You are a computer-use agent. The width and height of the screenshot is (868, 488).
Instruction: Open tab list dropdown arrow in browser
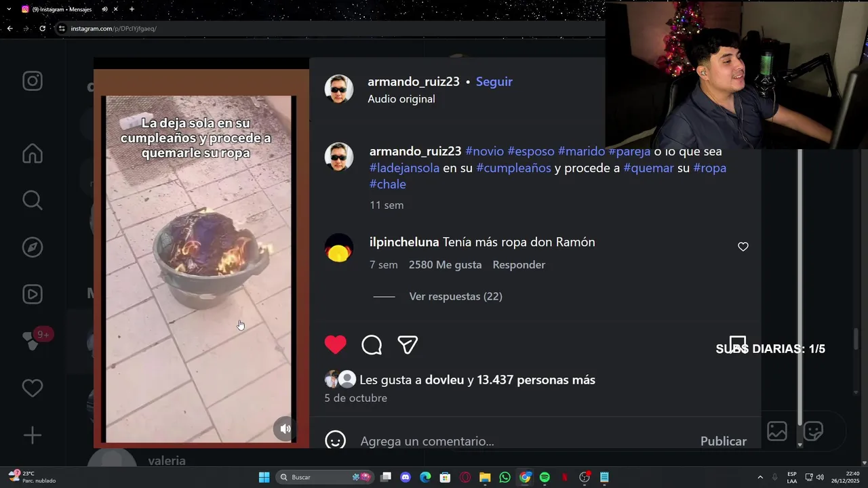point(9,9)
